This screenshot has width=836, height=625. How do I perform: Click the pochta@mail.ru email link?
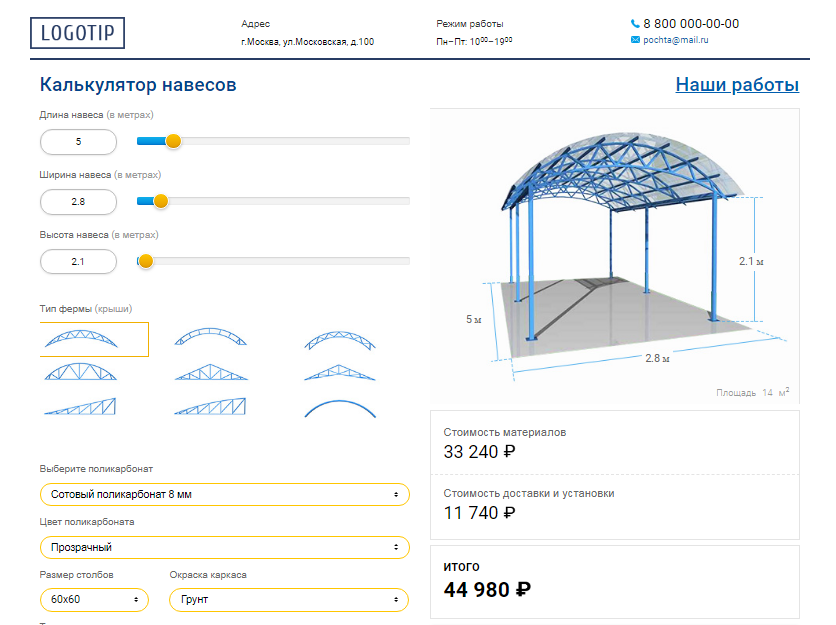[676, 40]
